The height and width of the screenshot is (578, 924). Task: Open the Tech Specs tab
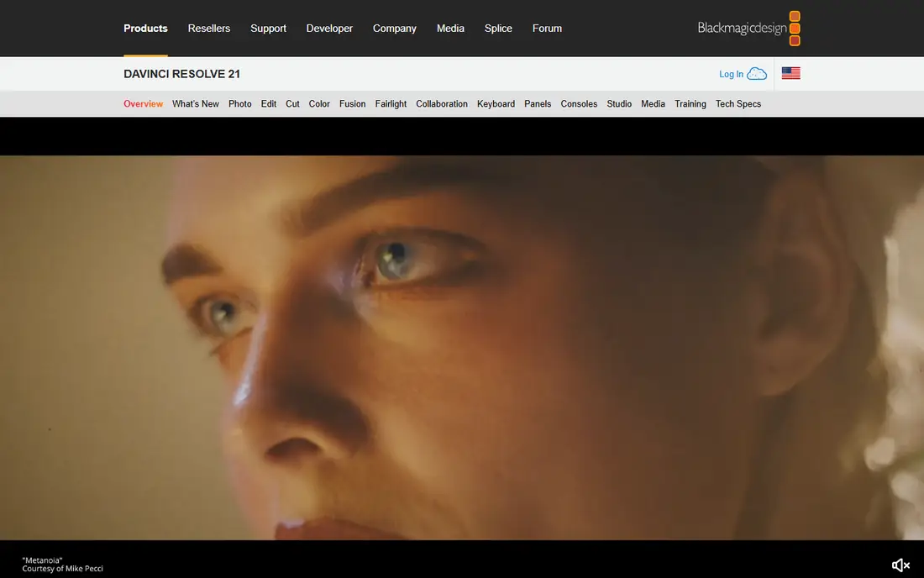[x=738, y=103]
